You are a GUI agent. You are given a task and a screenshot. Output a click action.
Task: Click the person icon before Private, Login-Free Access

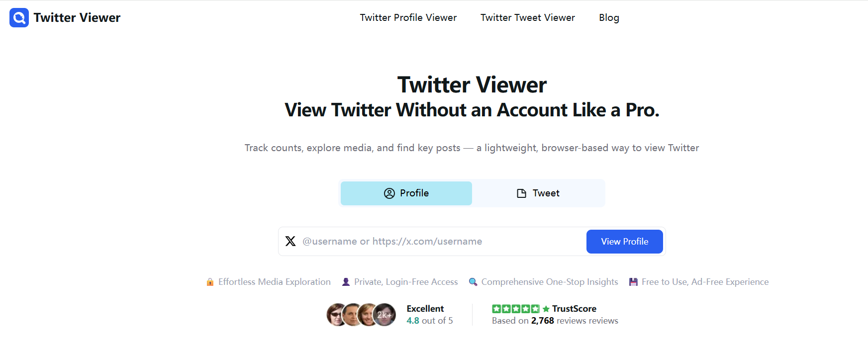pyautogui.click(x=345, y=281)
